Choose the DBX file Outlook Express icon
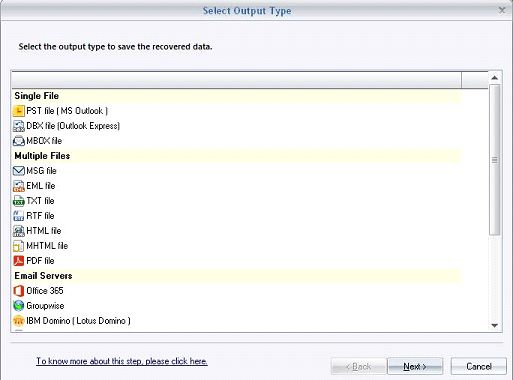 (x=19, y=126)
